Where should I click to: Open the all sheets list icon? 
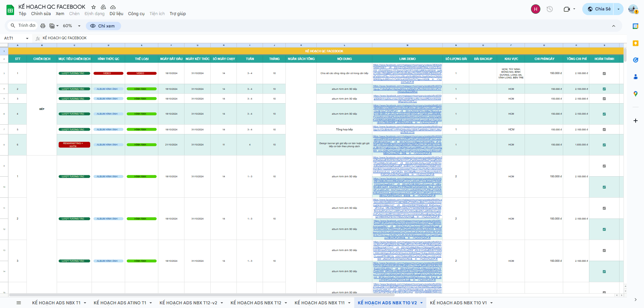point(19,303)
